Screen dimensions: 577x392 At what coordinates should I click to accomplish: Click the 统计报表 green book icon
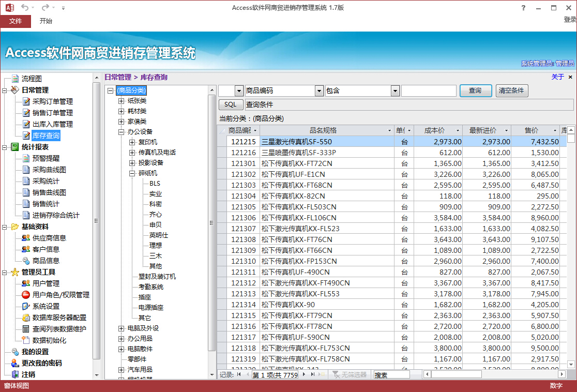14,147
